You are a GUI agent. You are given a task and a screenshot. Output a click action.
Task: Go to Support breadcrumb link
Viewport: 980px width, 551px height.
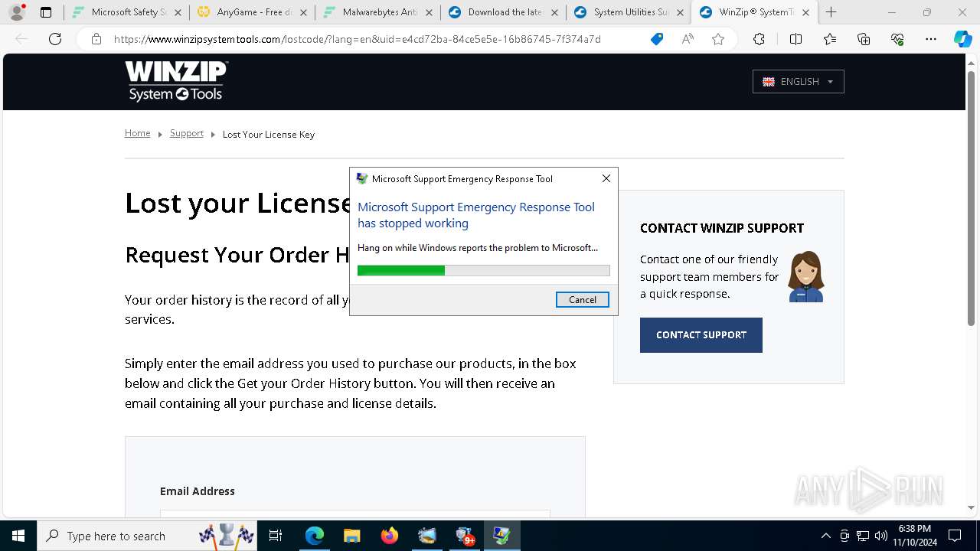pos(187,133)
